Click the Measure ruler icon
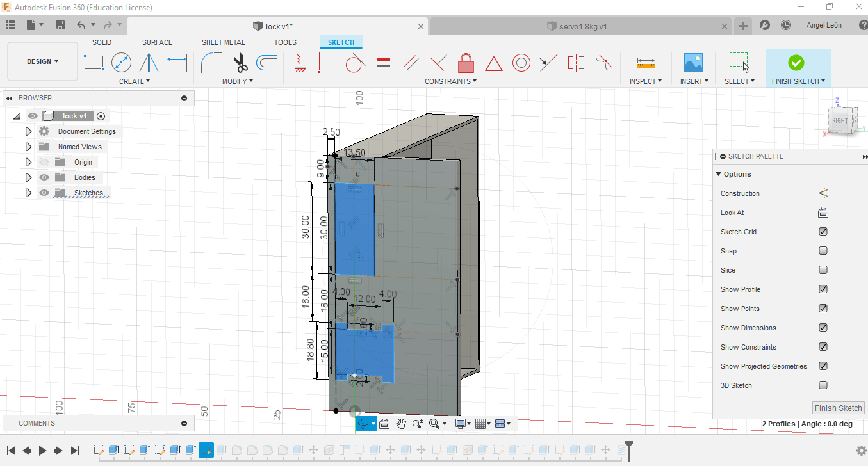 pos(646,63)
